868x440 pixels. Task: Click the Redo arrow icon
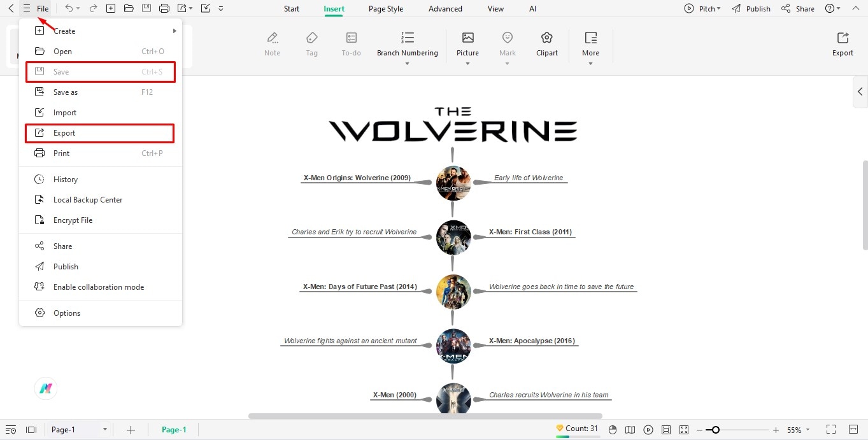pyautogui.click(x=94, y=9)
